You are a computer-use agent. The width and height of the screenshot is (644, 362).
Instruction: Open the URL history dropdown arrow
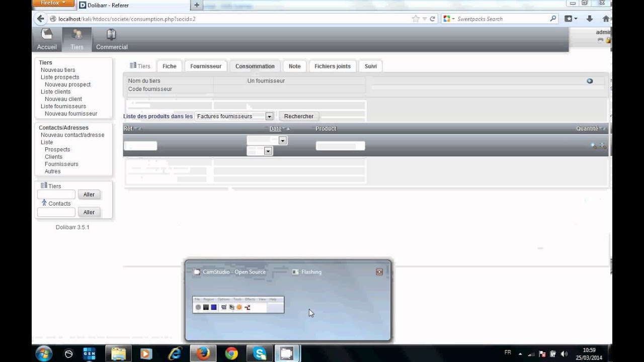(425, 19)
